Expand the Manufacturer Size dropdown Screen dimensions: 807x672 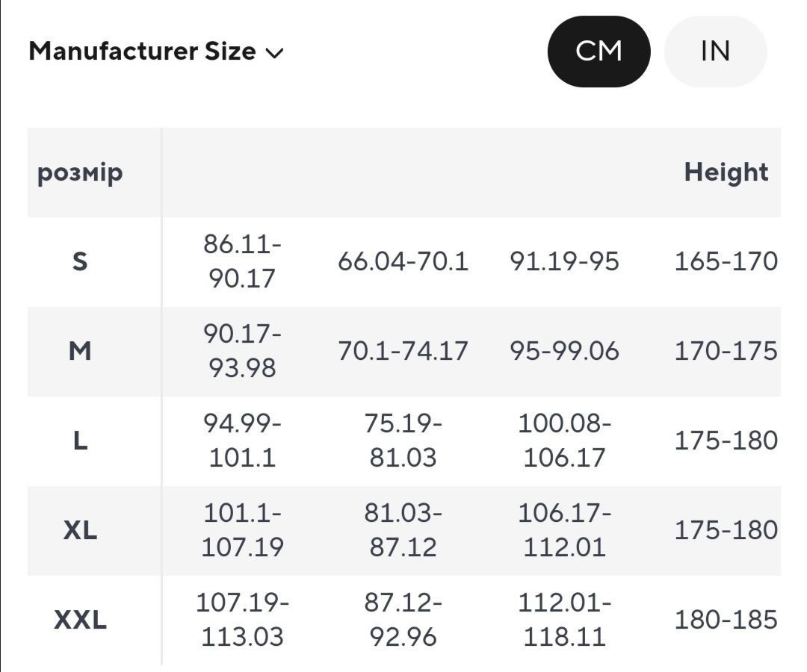[x=156, y=52]
